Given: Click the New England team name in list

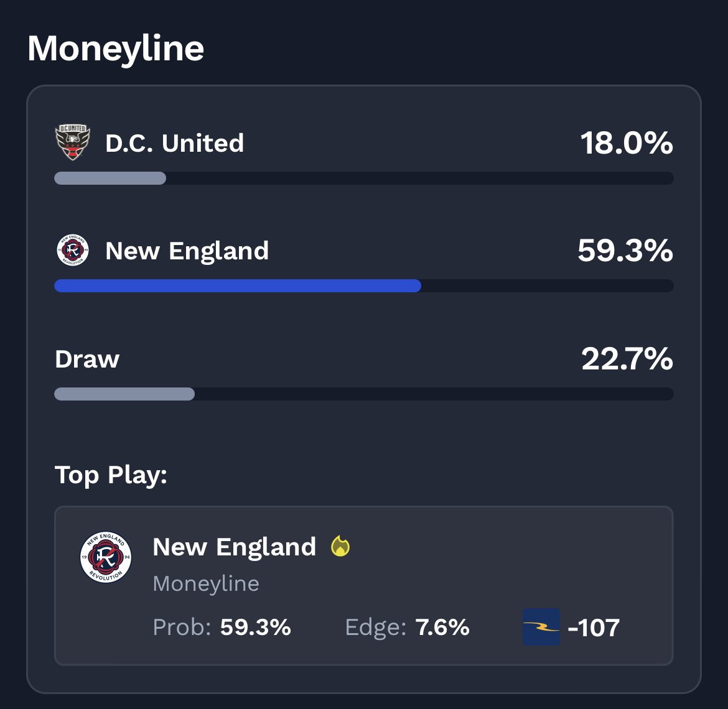Looking at the screenshot, I should pyautogui.click(x=187, y=251).
